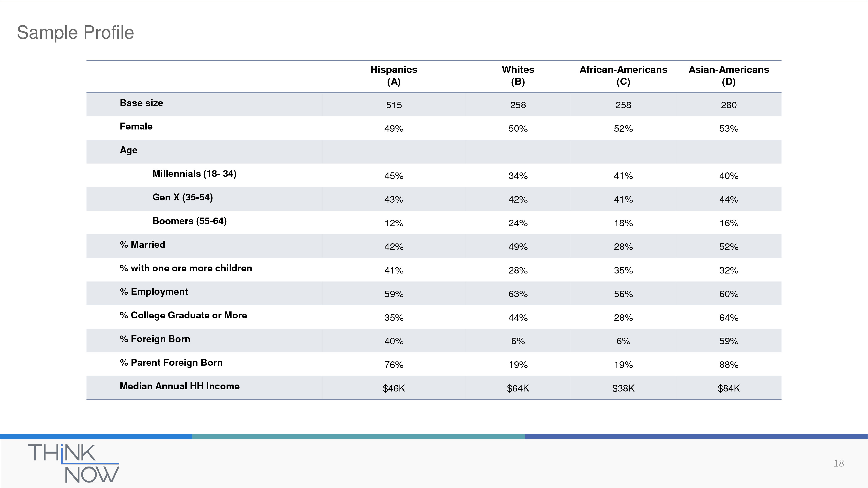This screenshot has height=488, width=868.
Task: Click the % Married row label
Action: pos(143,244)
